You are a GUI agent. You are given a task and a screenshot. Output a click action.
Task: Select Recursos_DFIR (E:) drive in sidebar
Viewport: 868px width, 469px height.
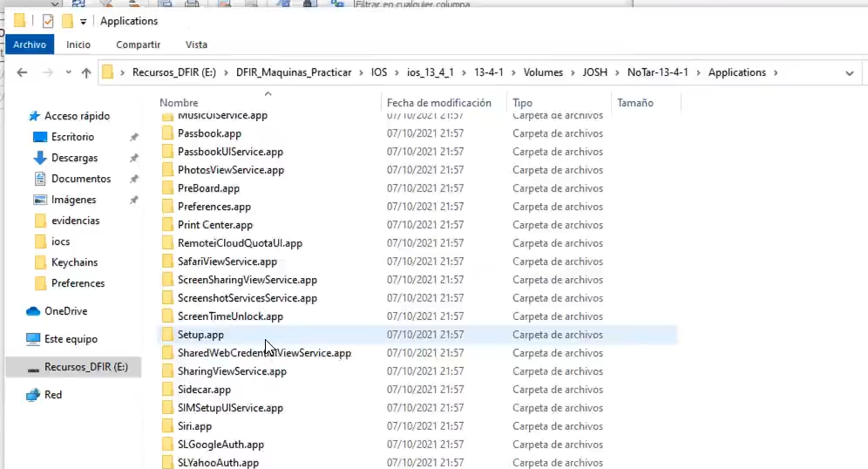tap(85, 366)
